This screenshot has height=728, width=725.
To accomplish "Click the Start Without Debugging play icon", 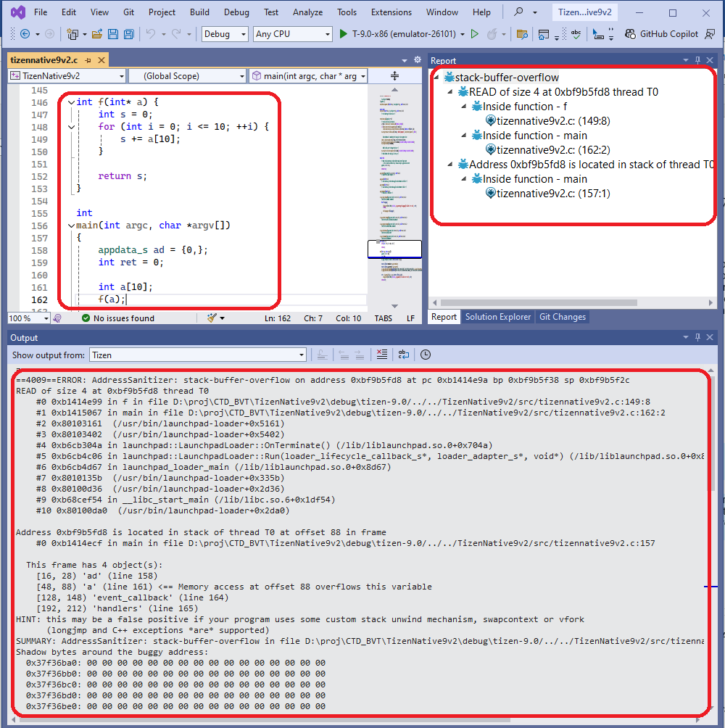I will (x=475, y=34).
